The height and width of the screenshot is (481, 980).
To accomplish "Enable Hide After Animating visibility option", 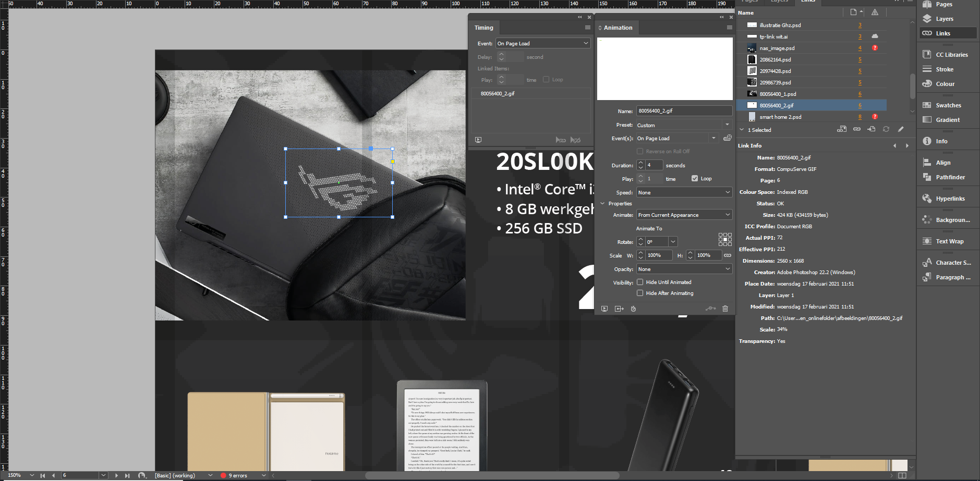I will [640, 293].
